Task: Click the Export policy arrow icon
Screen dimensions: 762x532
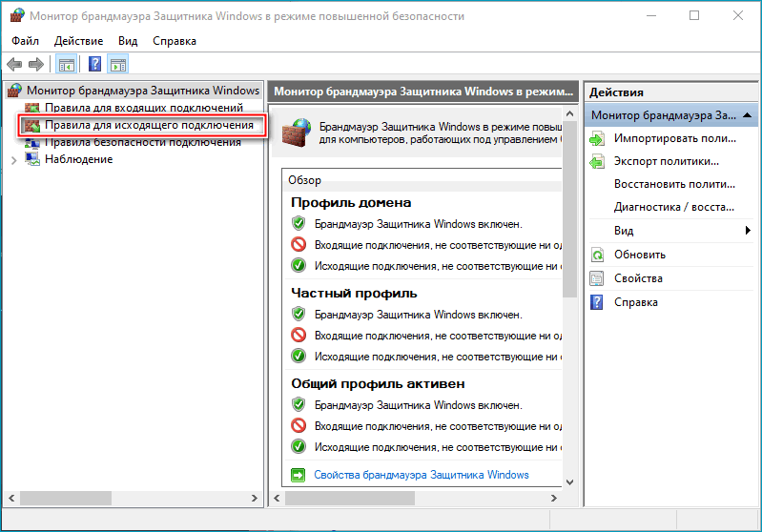Action: point(597,161)
